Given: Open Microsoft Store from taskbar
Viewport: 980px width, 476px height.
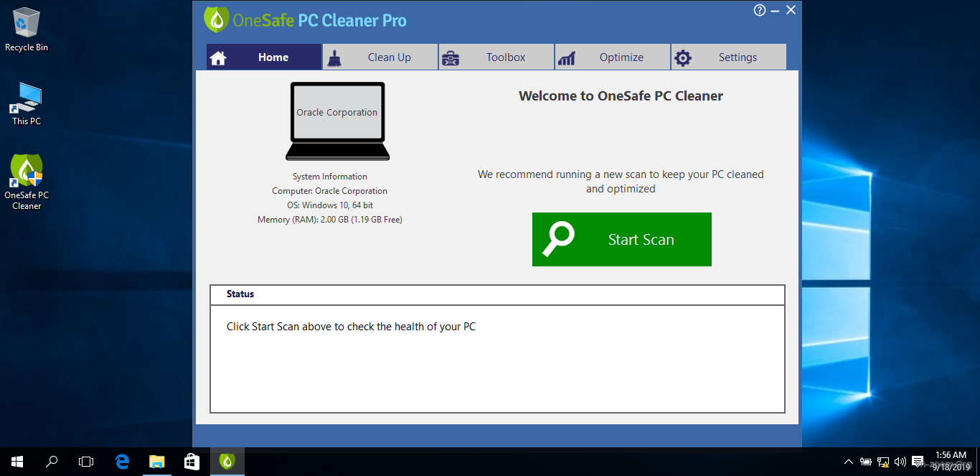Looking at the screenshot, I should click(192, 462).
